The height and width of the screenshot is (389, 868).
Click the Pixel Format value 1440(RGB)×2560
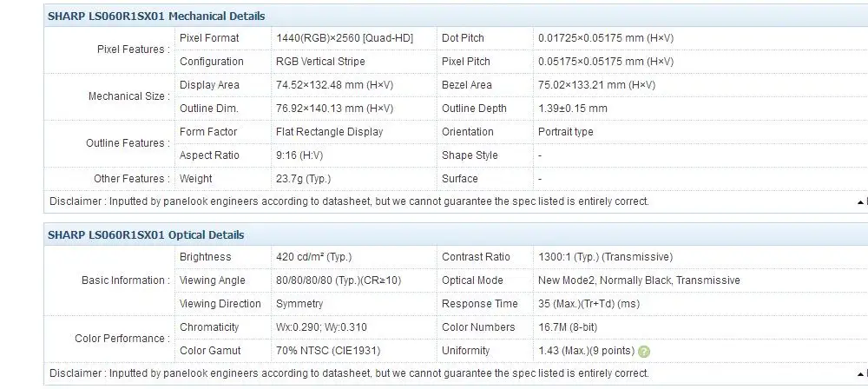tap(343, 38)
